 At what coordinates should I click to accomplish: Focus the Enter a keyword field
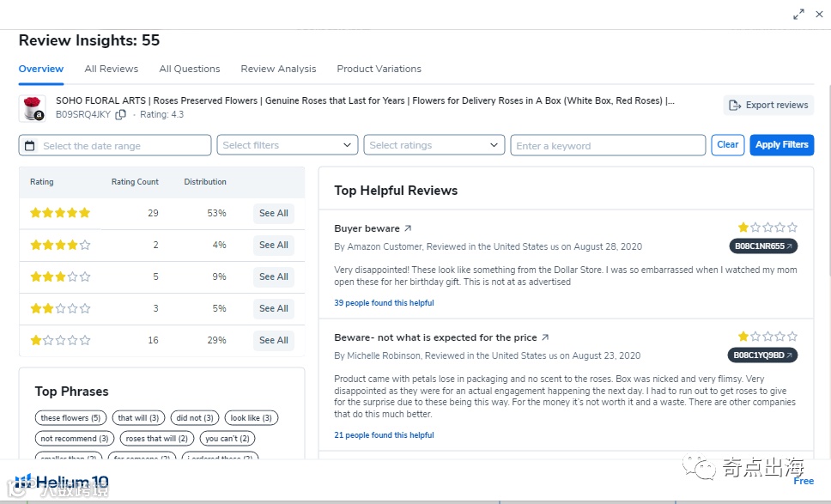608,145
